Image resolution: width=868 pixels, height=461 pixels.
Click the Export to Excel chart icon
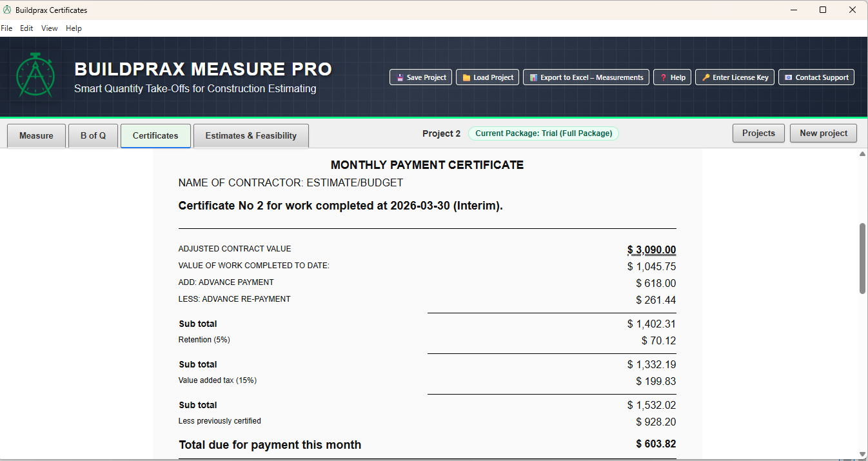[x=533, y=77]
